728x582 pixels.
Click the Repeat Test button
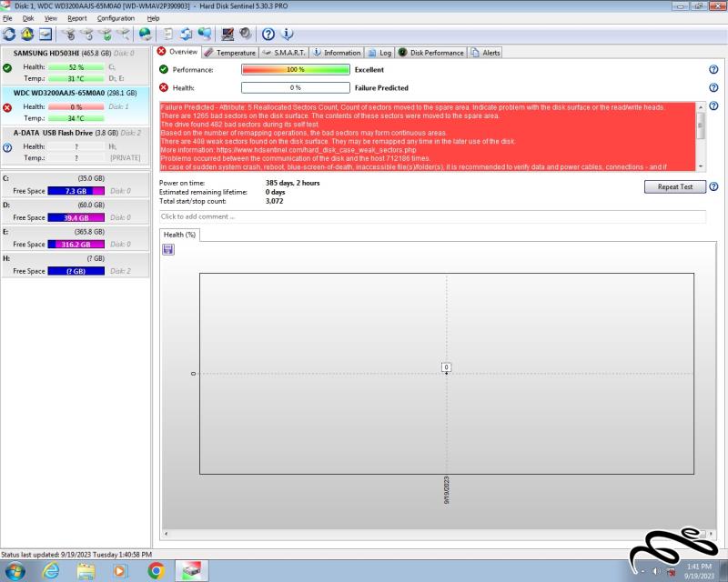click(x=675, y=186)
